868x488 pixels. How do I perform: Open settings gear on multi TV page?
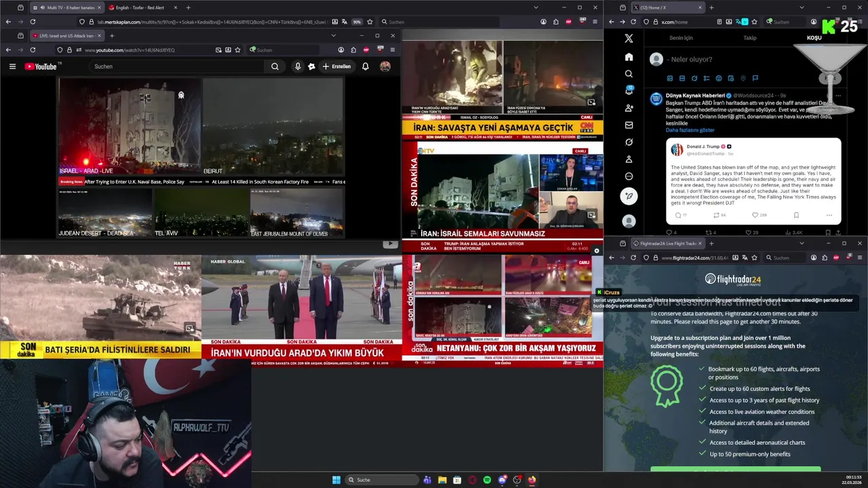(596, 251)
